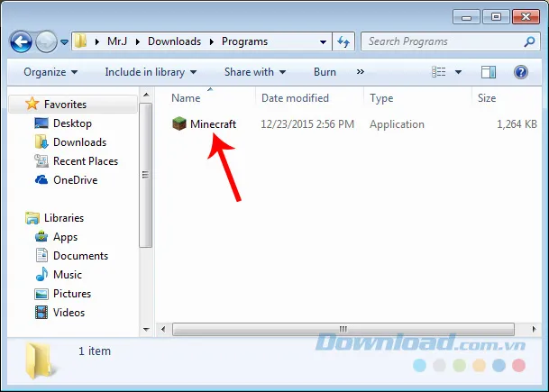The width and height of the screenshot is (549, 392).
Task: Open the Videos library
Action: tap(69, 313)
